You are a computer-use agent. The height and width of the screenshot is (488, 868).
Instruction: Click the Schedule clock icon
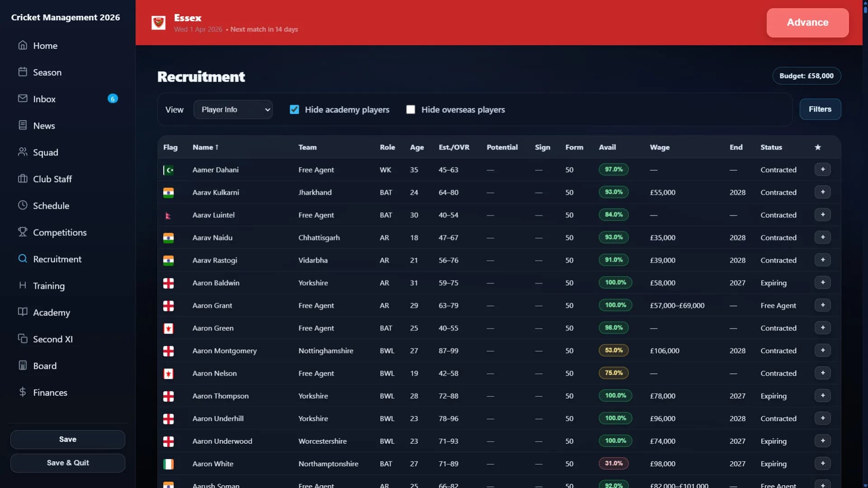click(23, 205)
